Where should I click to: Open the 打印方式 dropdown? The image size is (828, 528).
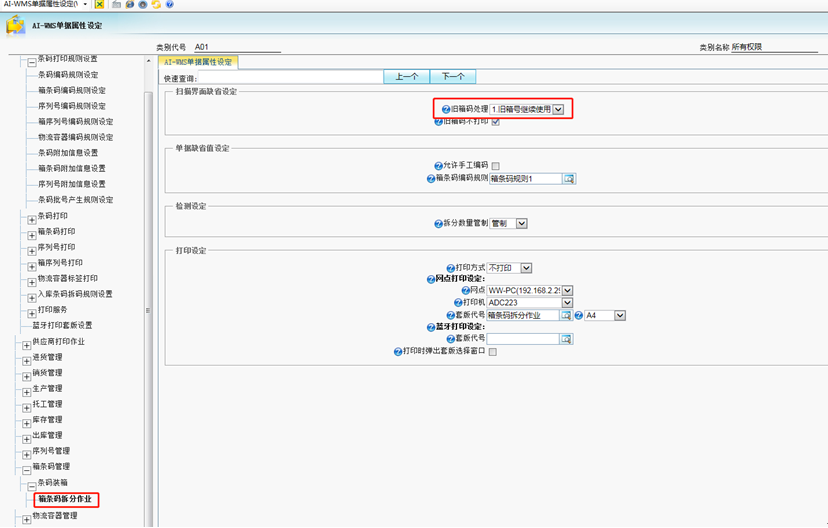tap(527, 268)
